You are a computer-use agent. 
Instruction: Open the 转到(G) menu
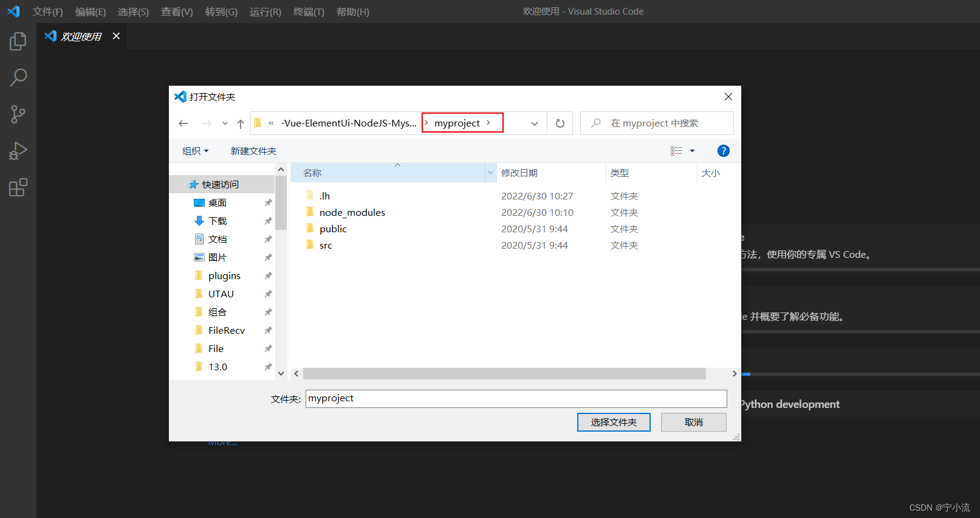coord(221,12)
